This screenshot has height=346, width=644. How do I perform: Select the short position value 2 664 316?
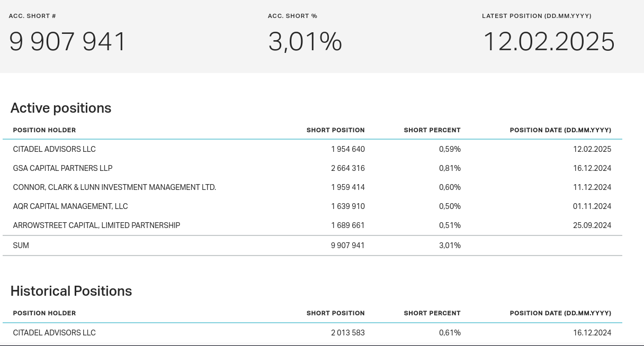(x=348, y=168)
